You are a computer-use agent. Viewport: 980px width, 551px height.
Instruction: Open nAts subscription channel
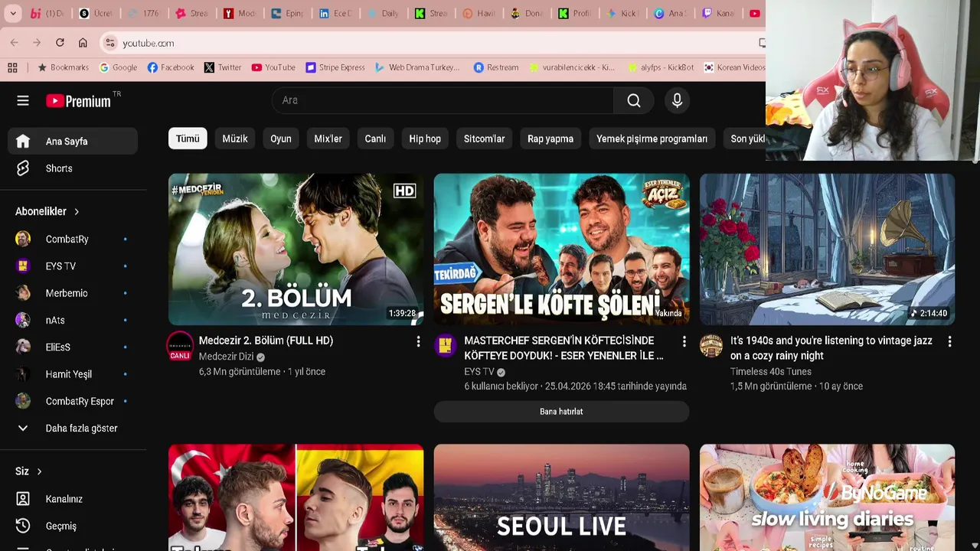(73, 320)
